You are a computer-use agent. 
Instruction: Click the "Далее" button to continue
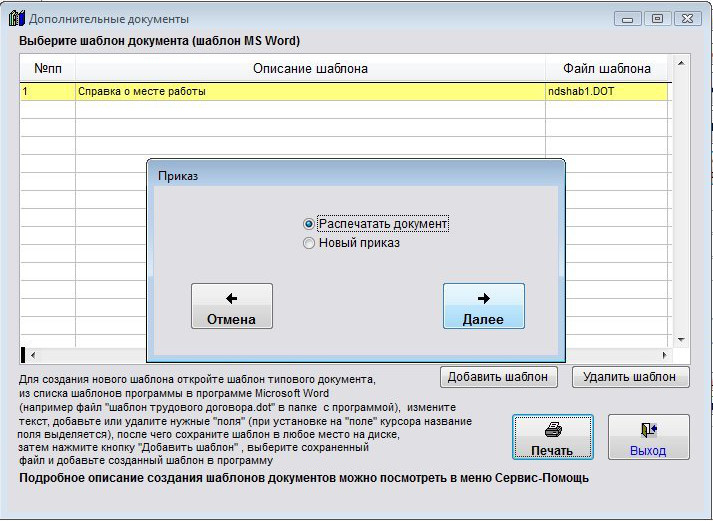484,306
